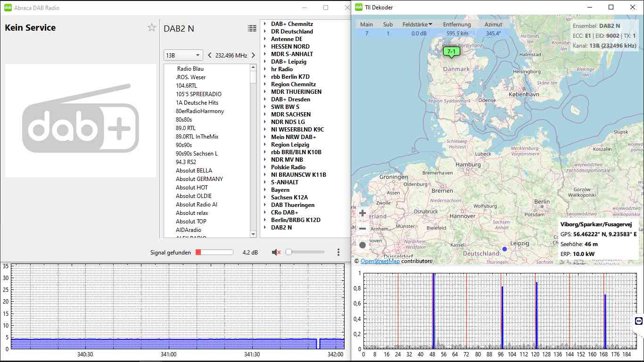Viewport: 644px width, 362px height.
Task: Zoom out on the TII map
Action: (363, 229)
